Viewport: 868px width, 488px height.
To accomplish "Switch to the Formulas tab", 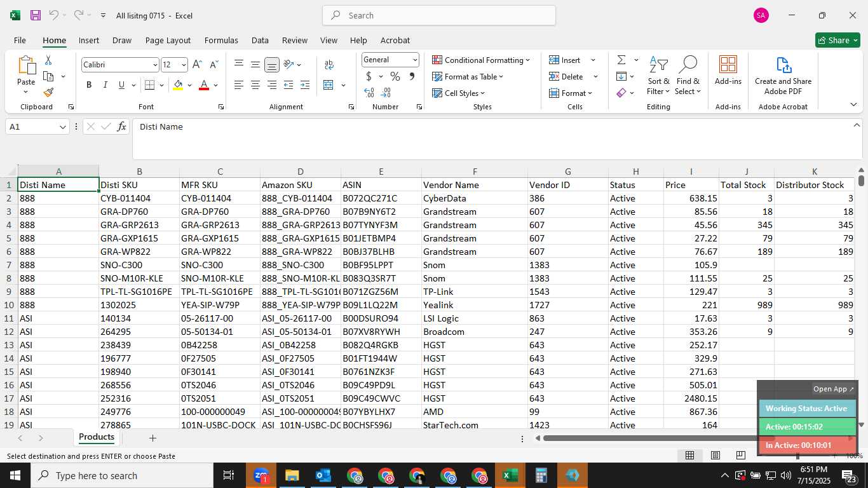I will [x=221, y=40].
